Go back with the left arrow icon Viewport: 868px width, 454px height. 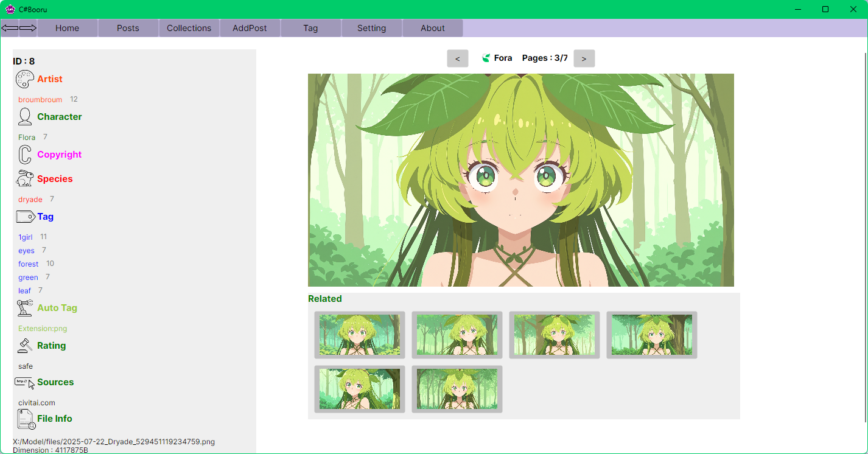tap(10, 28)
